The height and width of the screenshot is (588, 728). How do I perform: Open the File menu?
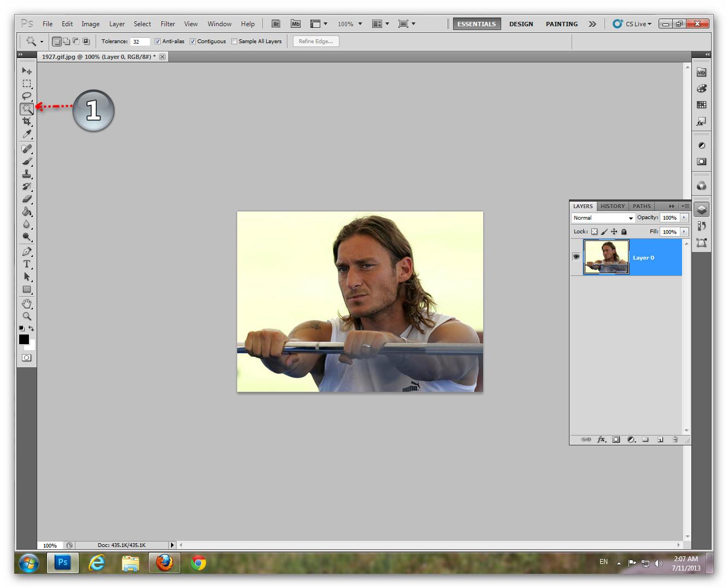[48, 24]
